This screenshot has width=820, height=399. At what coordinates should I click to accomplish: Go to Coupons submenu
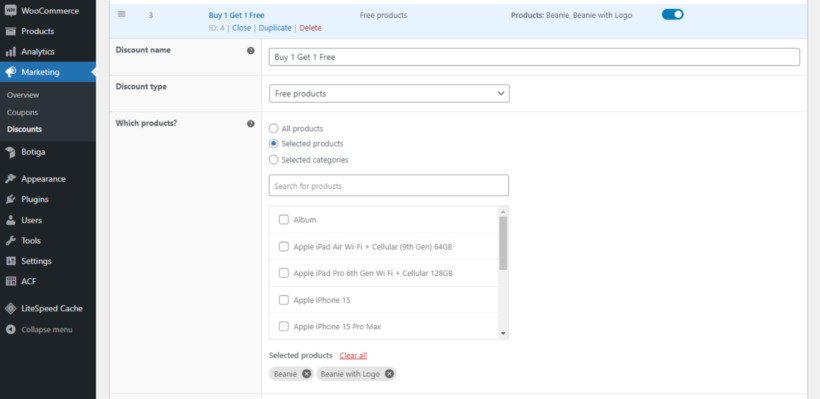tap(22, 112)
